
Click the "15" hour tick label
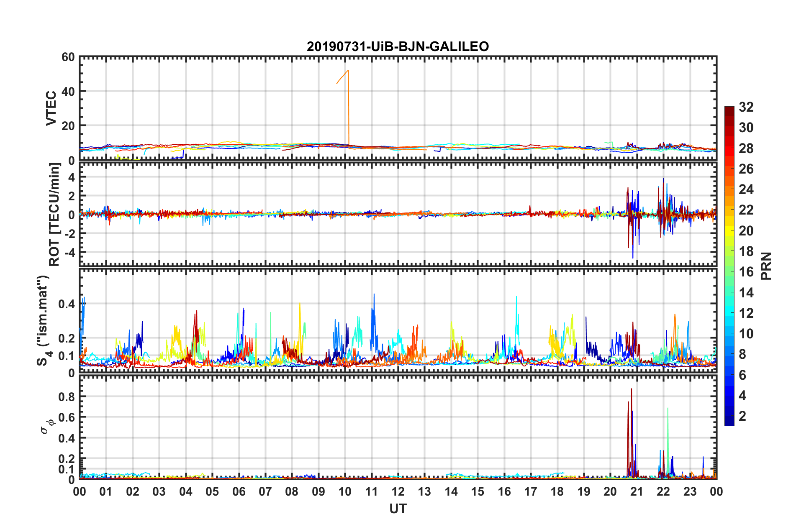478,491
